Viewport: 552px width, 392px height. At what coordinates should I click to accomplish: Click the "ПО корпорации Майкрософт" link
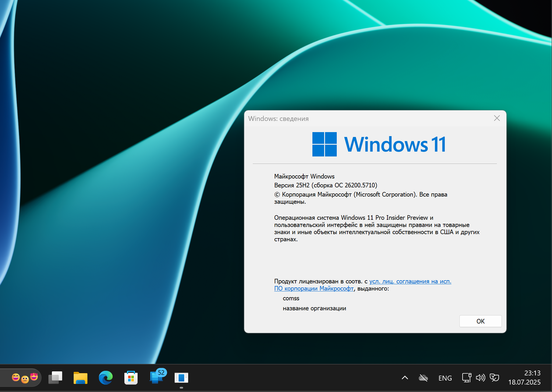(x=314, y=289)
